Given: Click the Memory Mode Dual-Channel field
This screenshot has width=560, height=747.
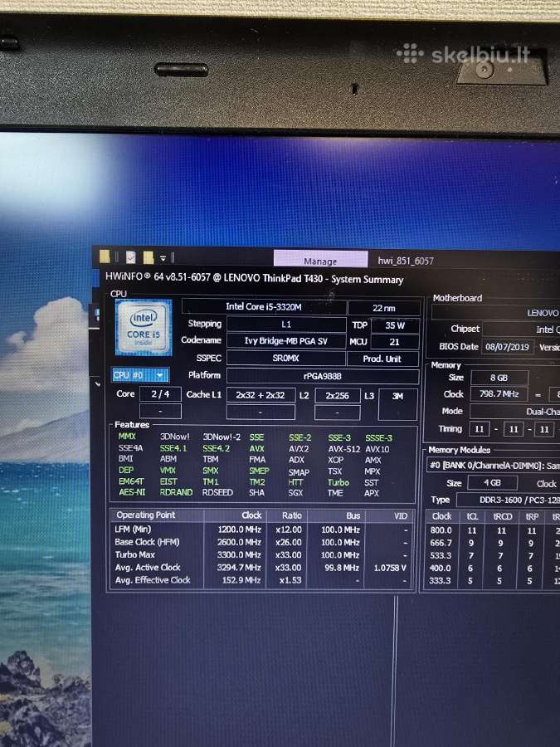Looking at the screenshot, I should point(514,412).
